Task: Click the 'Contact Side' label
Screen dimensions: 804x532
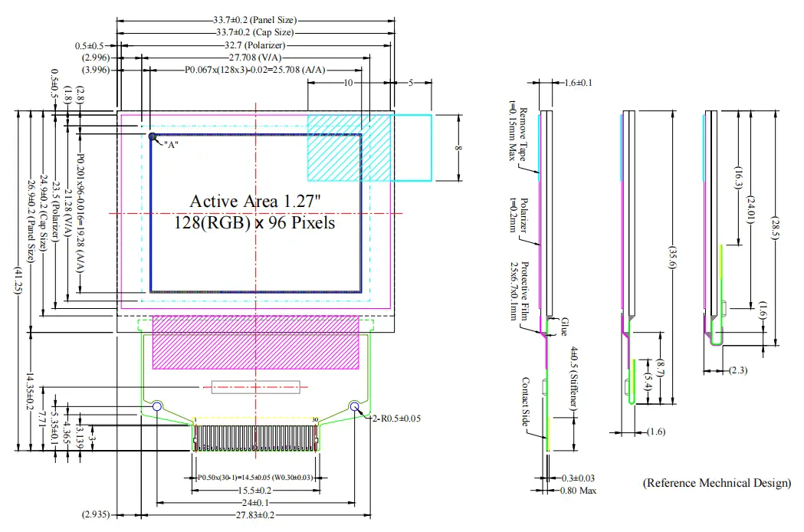Action: pos(525,402)
